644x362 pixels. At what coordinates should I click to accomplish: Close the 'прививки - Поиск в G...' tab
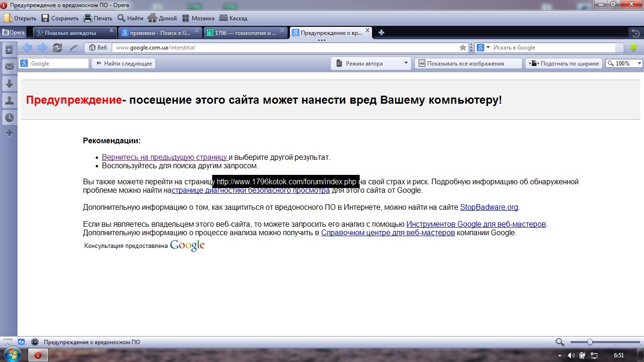(x=198, y=31)
